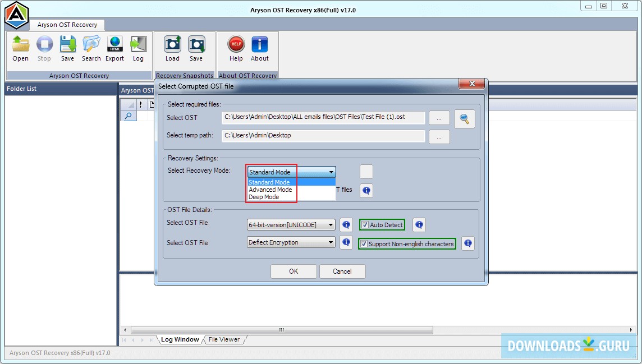Uncheck Support Non-english characters
This screenshot has height=364, width=642.
(x=364, y=243)
